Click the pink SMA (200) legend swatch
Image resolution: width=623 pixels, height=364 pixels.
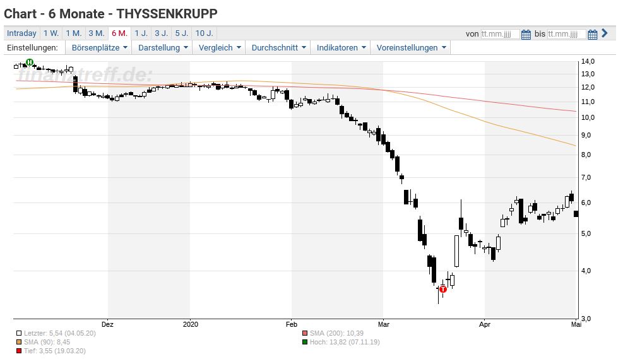pyautogui.click(x=305, y=334)
